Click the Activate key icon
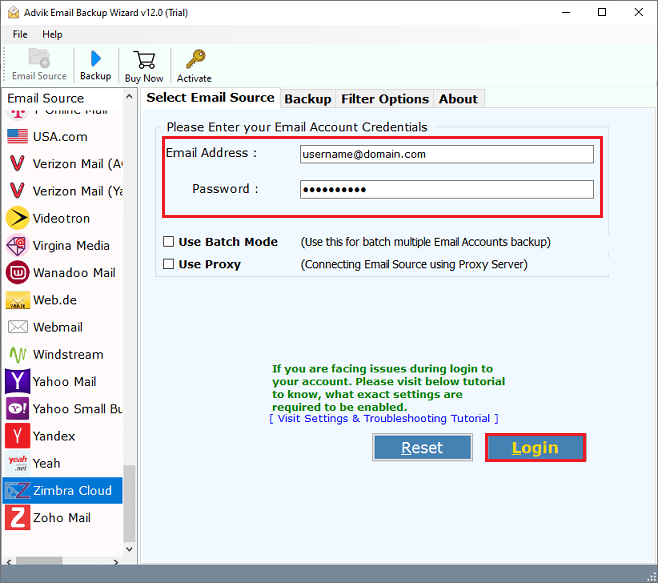This screenshot has width=658, height=583. tap(195, 59)
